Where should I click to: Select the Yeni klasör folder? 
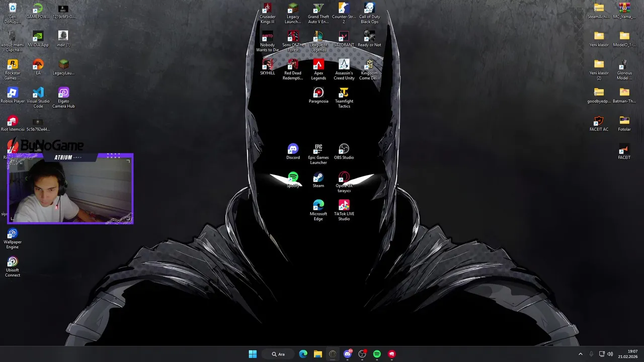tap(599, 39)
